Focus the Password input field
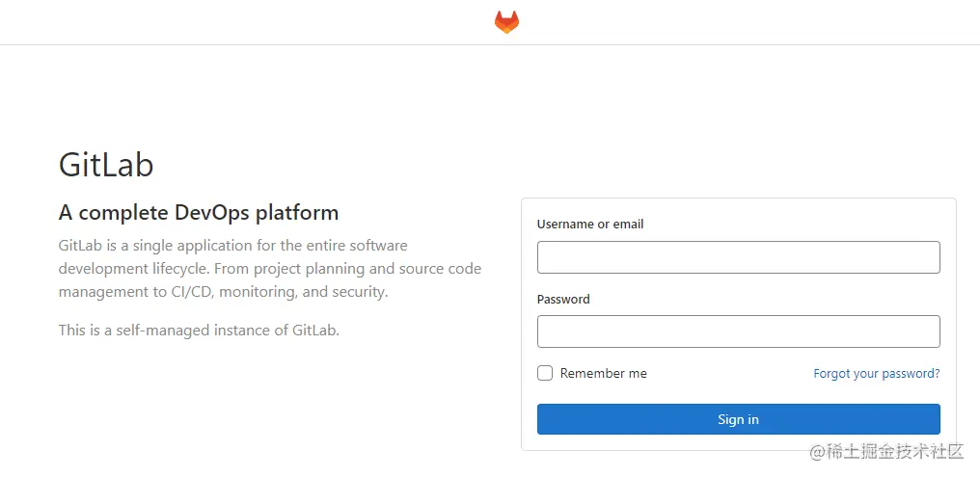This screenshot has height=477, width=980. tap(738, 331)
